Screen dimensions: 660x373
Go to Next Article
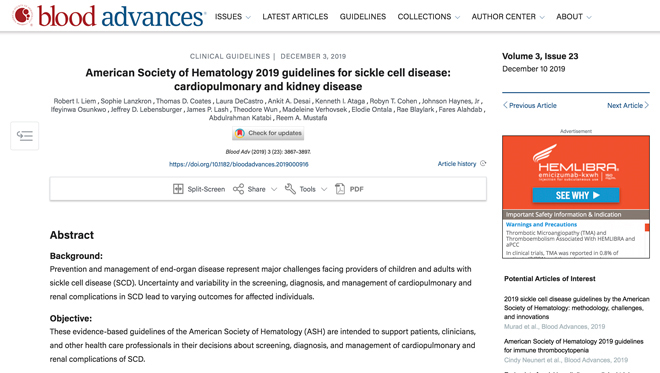pyautogui.click(x=628, y=105)
